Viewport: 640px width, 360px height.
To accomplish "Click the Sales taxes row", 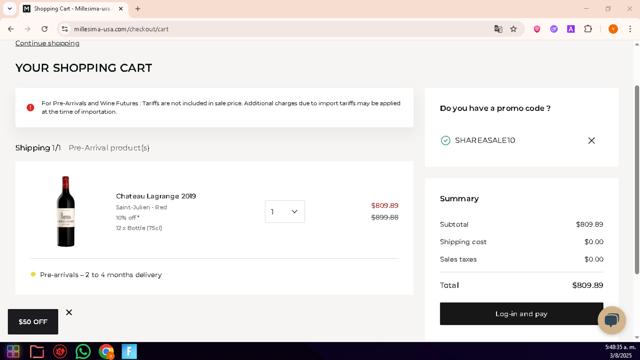I will [x=521, y=259].
